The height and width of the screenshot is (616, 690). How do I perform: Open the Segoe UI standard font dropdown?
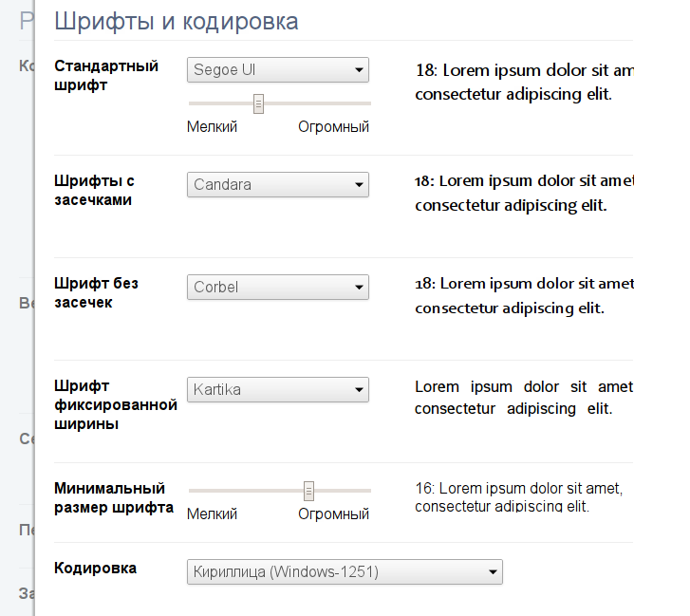pyautogui.click(x=277, y=70)
